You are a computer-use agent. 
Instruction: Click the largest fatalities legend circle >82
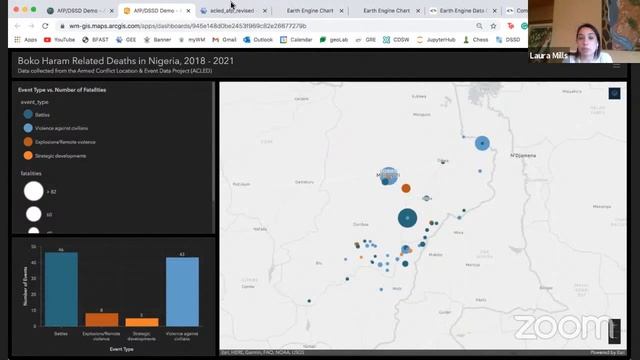pos(33,191)
